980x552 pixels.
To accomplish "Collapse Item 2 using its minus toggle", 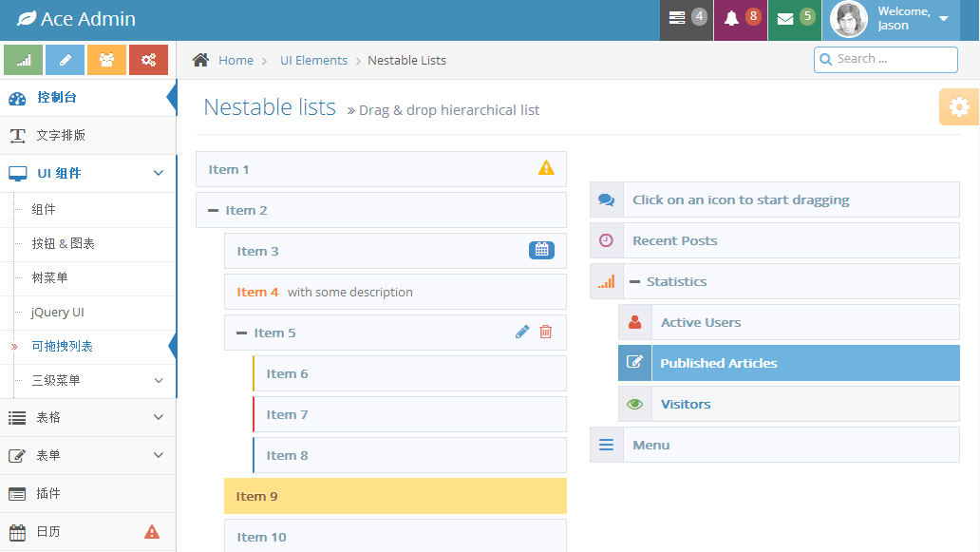I will pos(213,211).
